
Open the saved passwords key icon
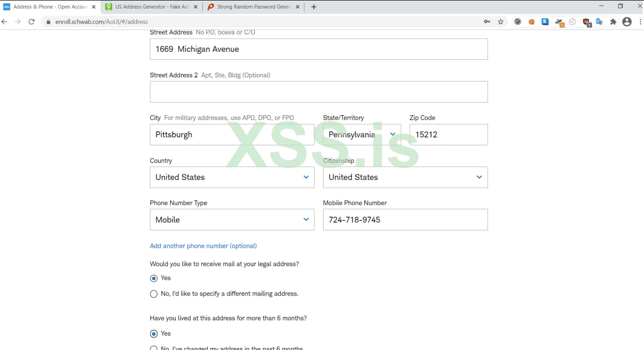coord(487,22)
